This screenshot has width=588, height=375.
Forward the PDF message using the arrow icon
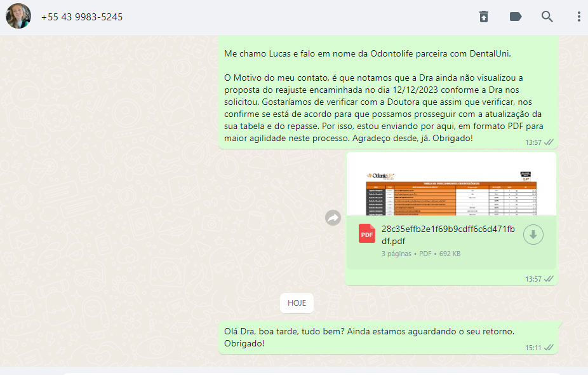pyautogui.click(x=333, y=218)
